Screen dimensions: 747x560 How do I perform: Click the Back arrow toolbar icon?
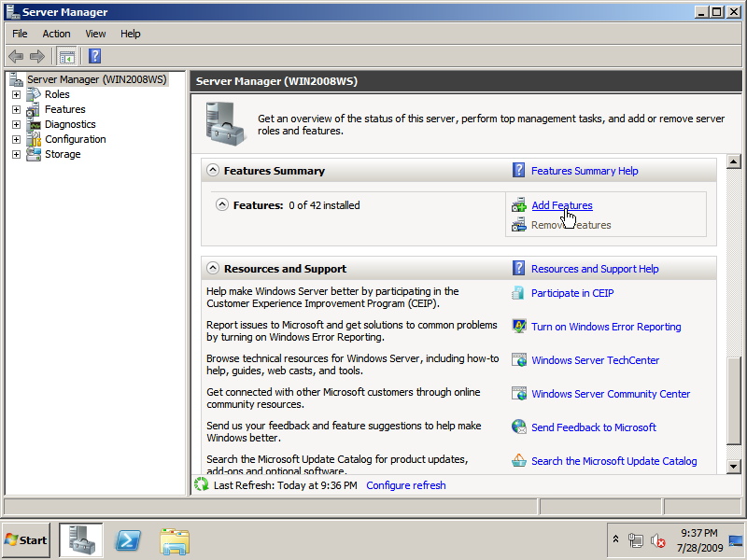[16, 57]
